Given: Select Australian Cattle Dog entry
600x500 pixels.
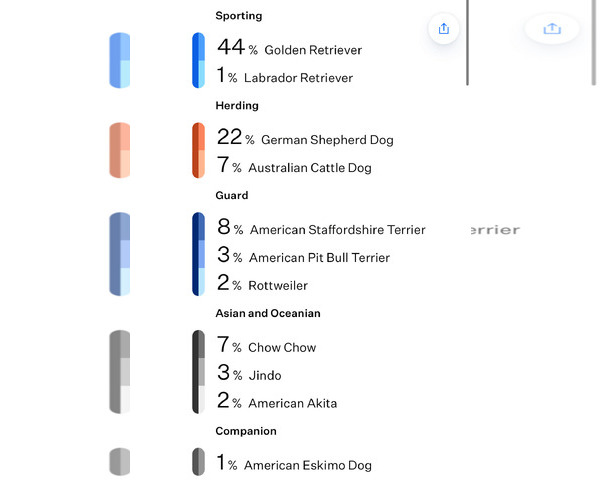Looking at the screenshot, I should click(x=309, y=168).
